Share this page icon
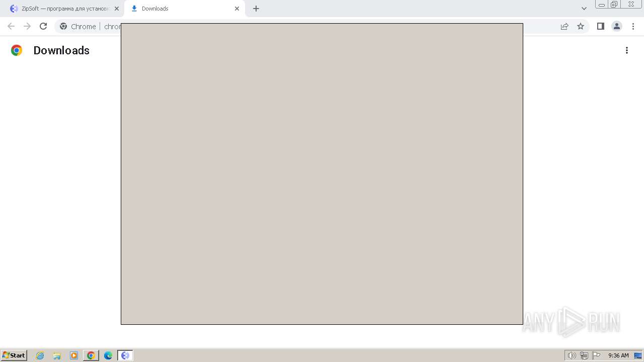644x362 pixels. (x=565, y=26)
